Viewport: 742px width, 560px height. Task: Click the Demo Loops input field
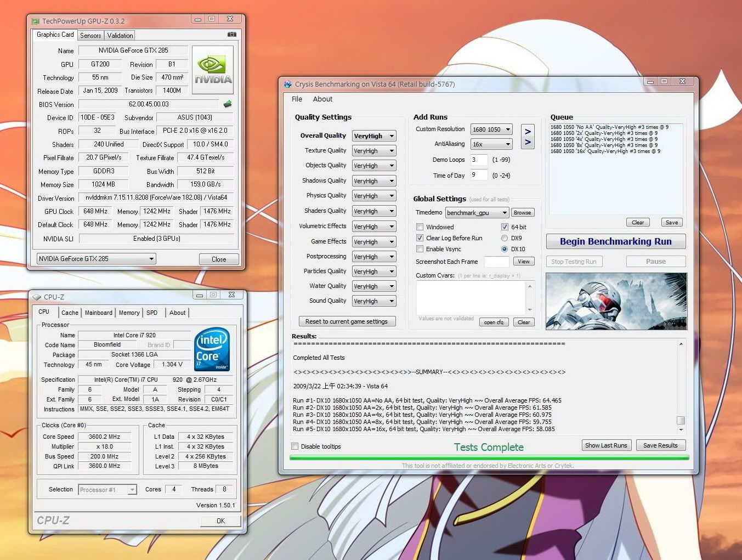click(479, 160)
